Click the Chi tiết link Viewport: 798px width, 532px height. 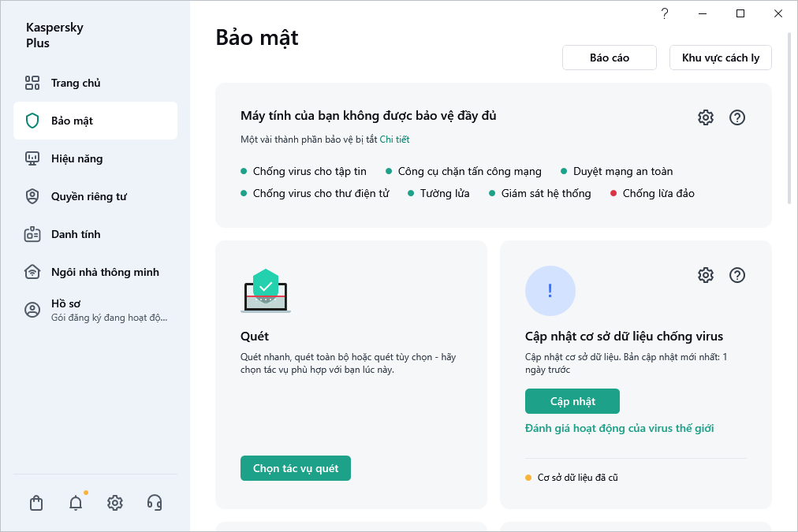point(396,139)
